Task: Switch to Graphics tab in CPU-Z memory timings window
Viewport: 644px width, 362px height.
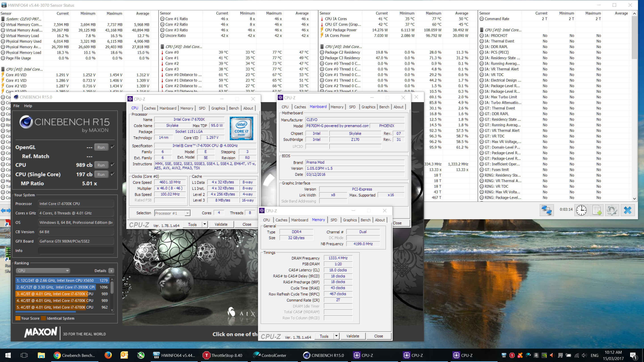Action: point(350,220)
